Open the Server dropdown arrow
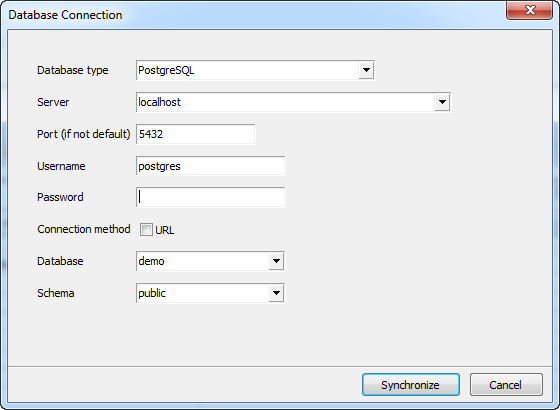Screen dimensions: 560x410 pyautogui.click(x=442, y=102)
